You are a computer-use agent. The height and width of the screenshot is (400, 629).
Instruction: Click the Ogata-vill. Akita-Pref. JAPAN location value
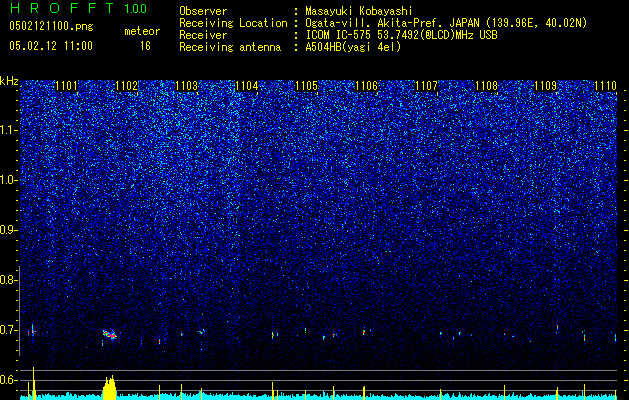click(446, 23)
